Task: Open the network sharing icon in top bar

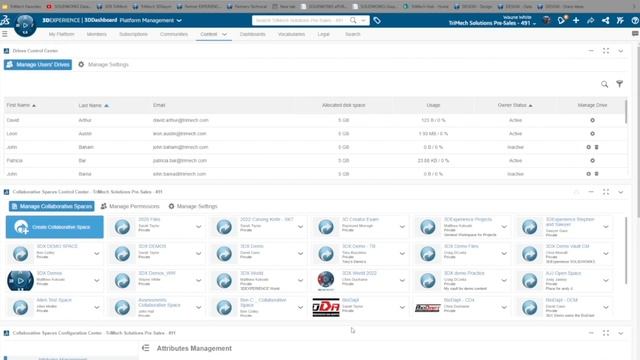Action: coord(605,20)
